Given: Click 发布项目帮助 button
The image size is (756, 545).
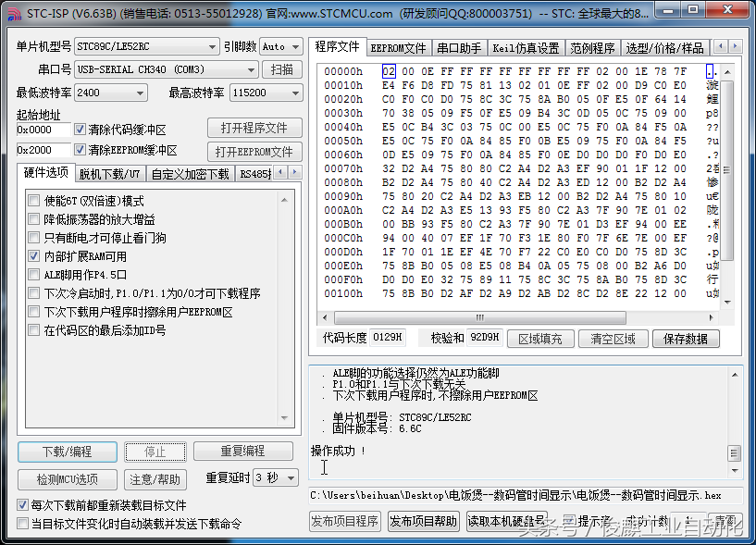Looking at the screenshot, I should 423,521.
